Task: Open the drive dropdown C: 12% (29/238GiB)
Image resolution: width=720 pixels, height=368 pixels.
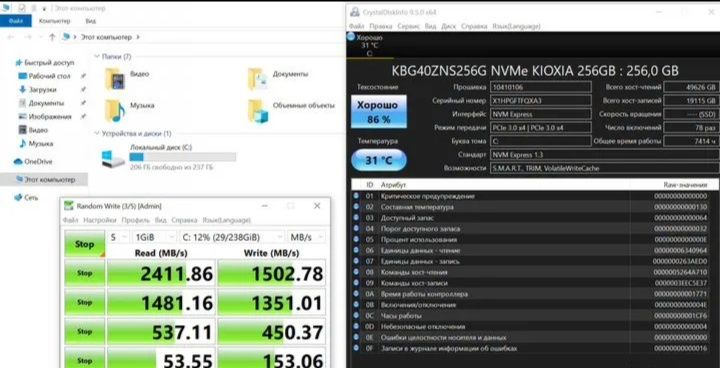Action: point(231,237)
